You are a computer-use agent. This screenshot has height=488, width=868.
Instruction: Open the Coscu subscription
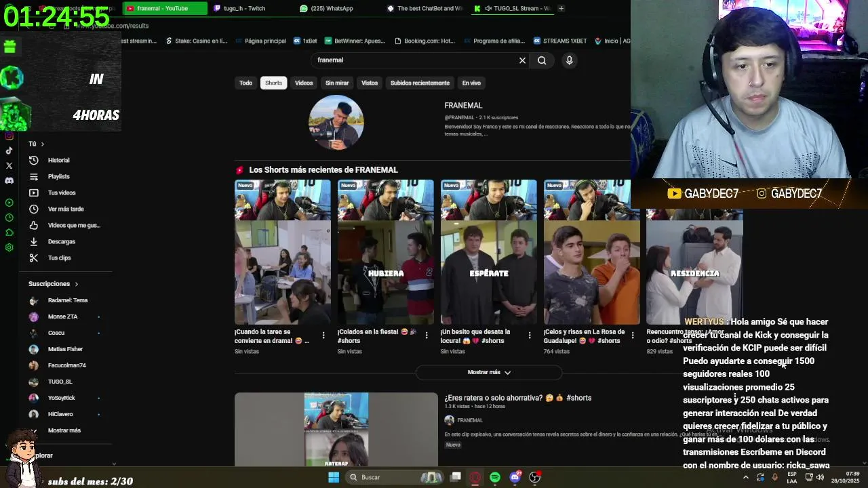[56, 333]
